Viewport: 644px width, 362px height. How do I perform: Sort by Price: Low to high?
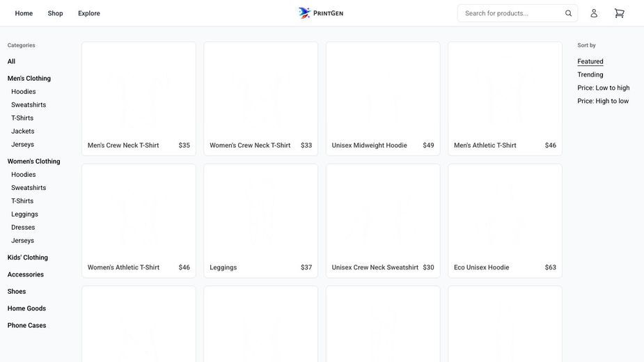pos(604,88)
